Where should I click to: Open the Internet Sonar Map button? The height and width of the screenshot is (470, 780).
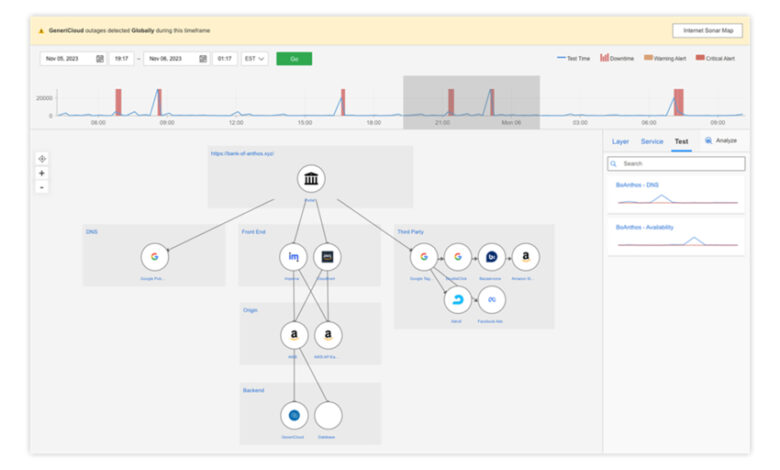coord(707,30)
